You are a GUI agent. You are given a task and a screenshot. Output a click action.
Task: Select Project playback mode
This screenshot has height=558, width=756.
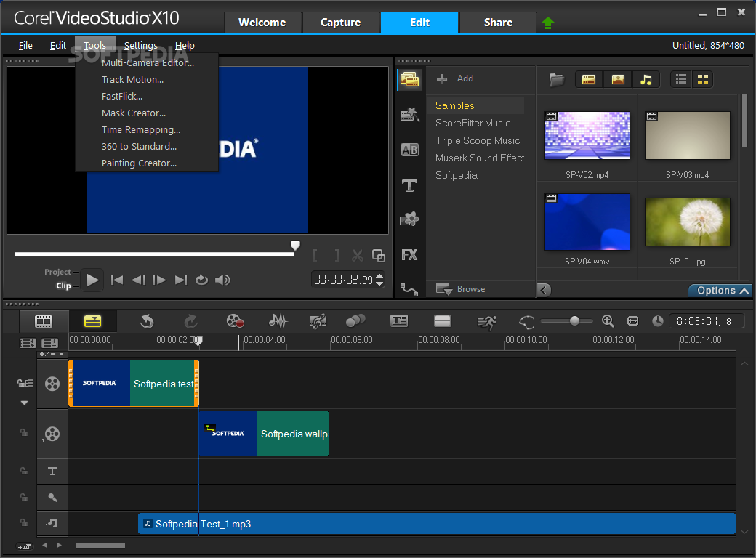(x=57, y=272)
